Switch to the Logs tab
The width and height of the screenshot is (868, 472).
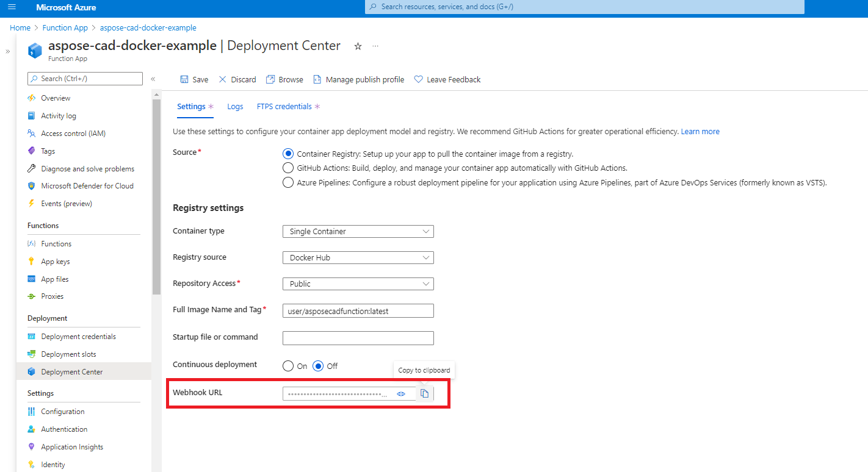coord(235,107)
